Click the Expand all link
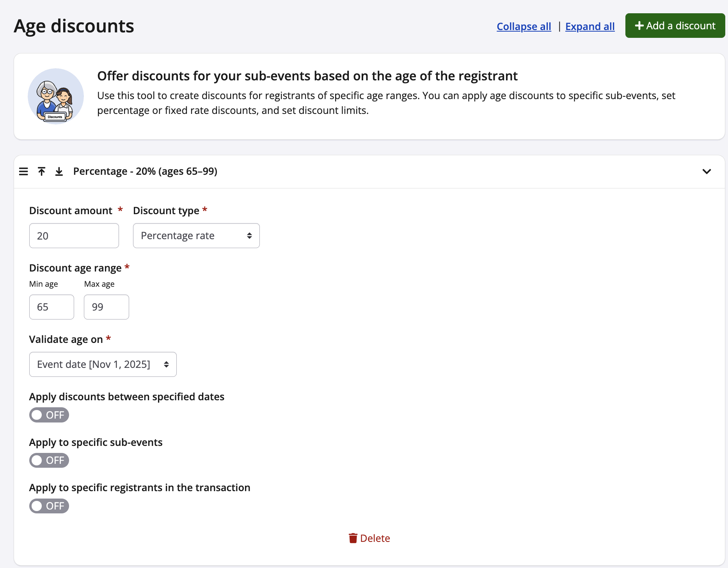728x568 pixels. [x=590, y=27]
